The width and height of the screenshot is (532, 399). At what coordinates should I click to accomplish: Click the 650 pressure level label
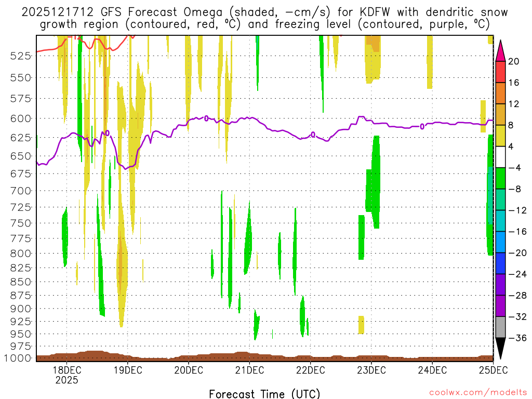point(21,156)
